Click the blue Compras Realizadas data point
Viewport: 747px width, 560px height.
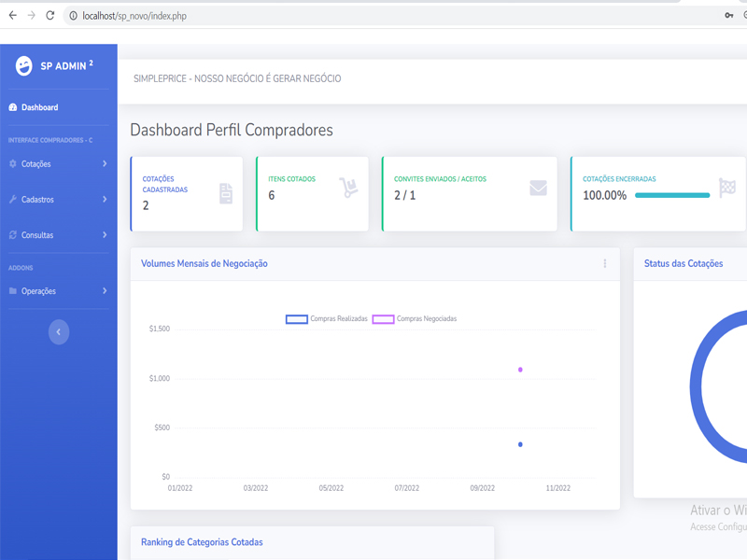click(x=520, y=444)
